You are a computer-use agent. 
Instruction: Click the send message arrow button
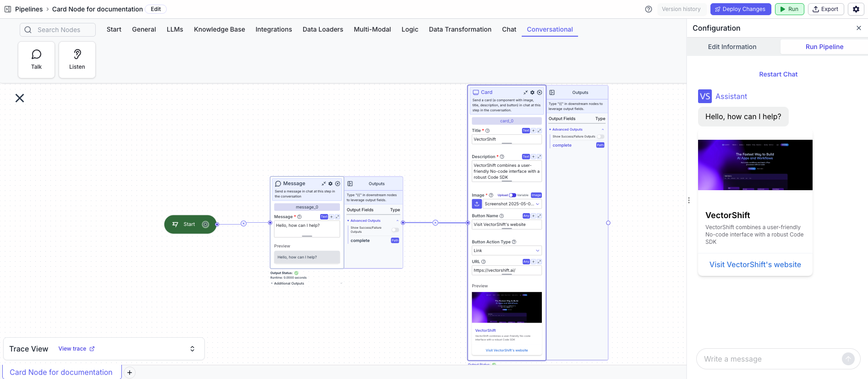[848, 359]
